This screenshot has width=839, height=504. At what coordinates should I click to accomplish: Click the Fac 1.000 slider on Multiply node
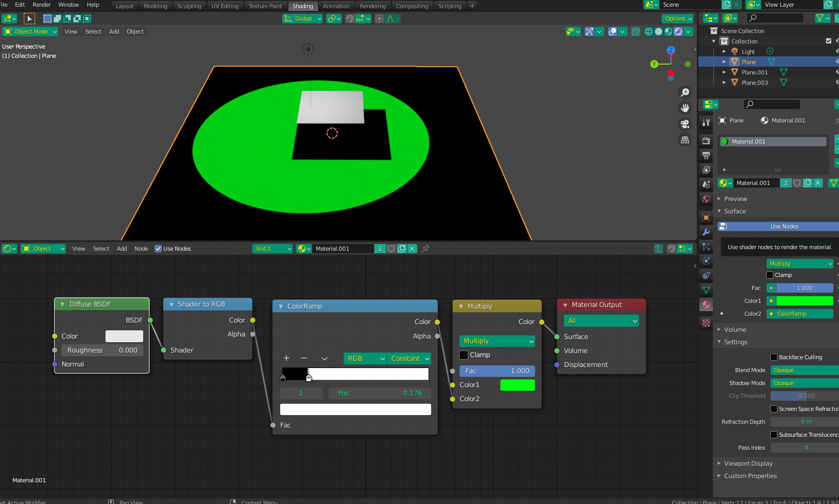(x=497, y=371)
